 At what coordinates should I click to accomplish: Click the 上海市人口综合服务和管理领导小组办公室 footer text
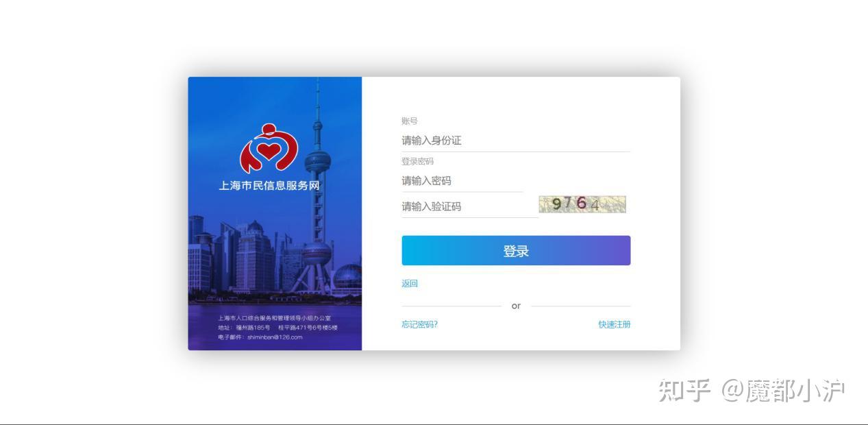275,318
